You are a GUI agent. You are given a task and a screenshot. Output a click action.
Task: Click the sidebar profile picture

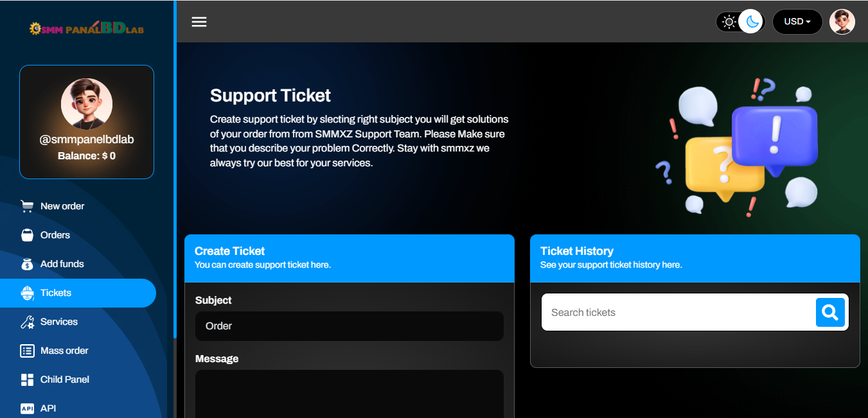point(87,104)
